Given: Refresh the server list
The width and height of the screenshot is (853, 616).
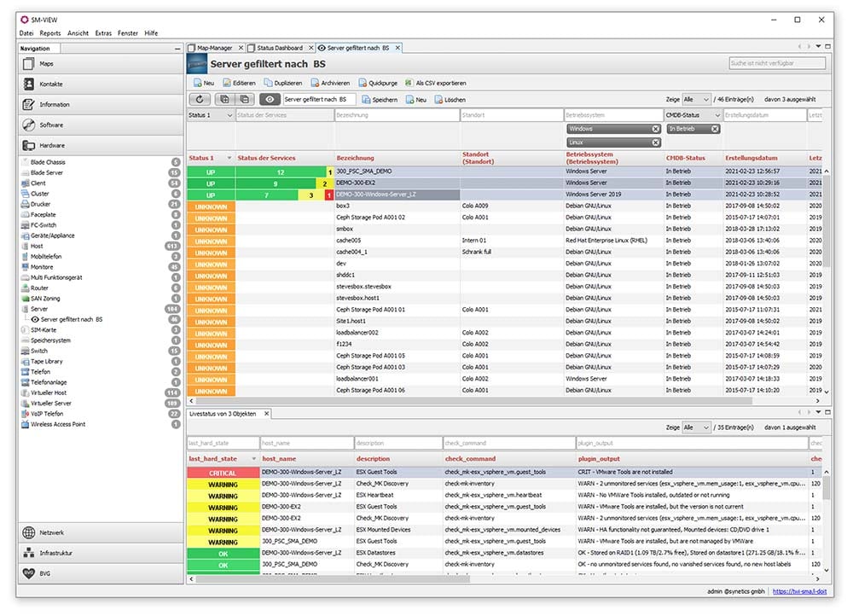Looking at the screenshot, I should [200, 100].
